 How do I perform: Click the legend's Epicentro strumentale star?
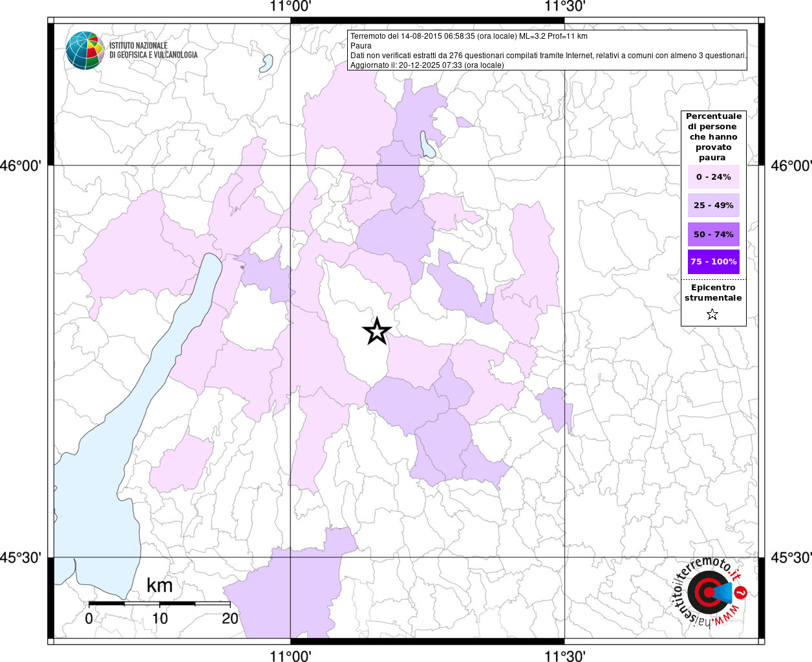712,315
